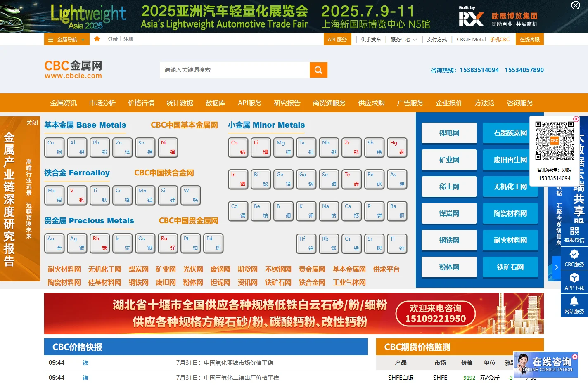Open the 供求发布 link

(x=371, y=40)
